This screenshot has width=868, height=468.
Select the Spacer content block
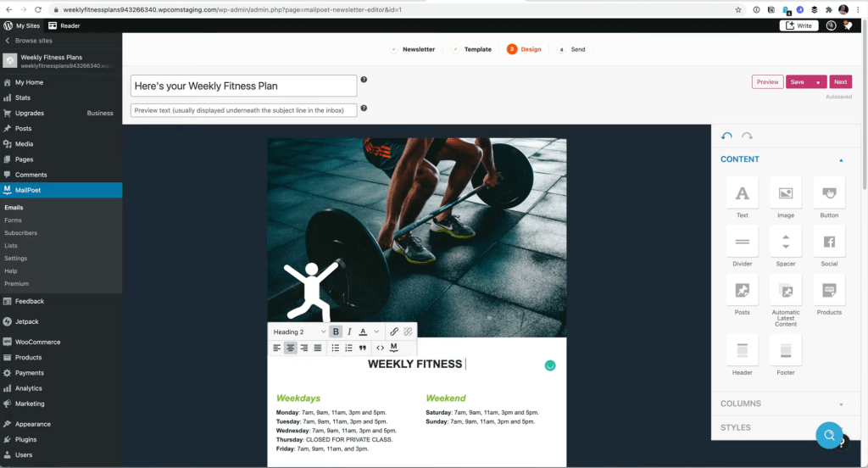tap(786, 247)
